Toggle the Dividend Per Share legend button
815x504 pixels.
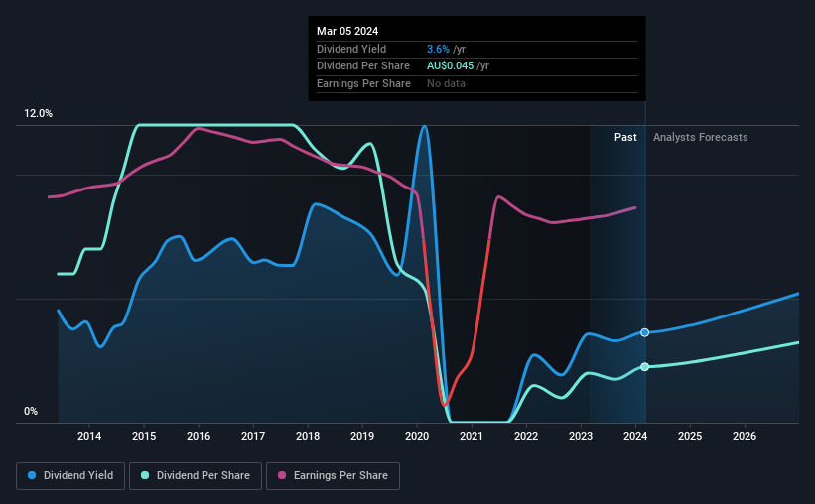point(199,476)
